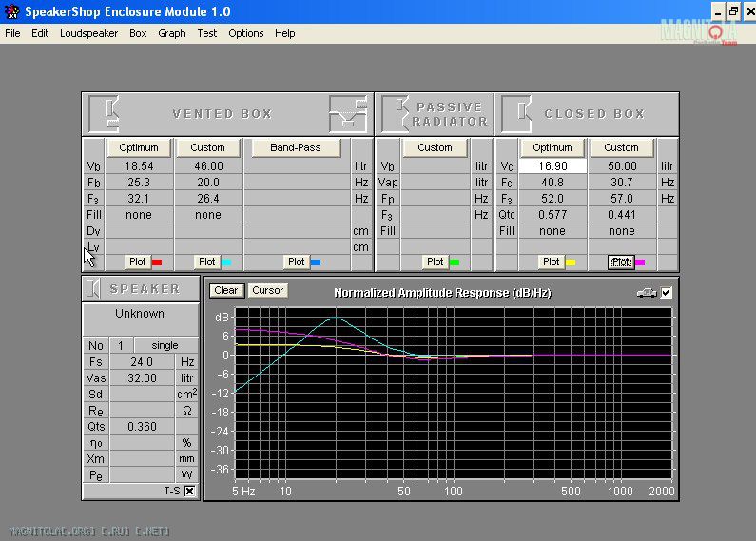Open the Options menu
This screenshot has width=756, height=541.
246,33
